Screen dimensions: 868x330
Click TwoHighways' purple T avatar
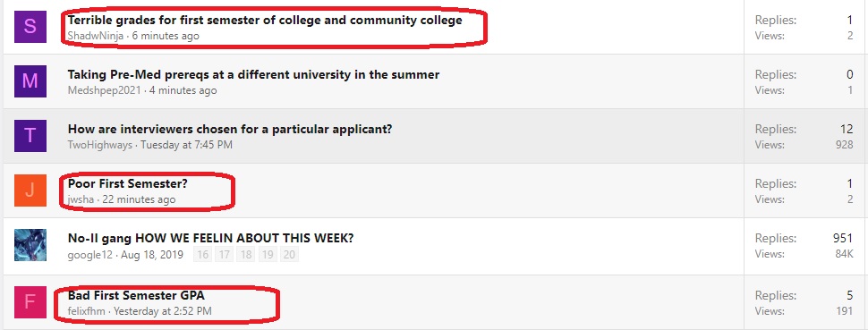[30, 136]
